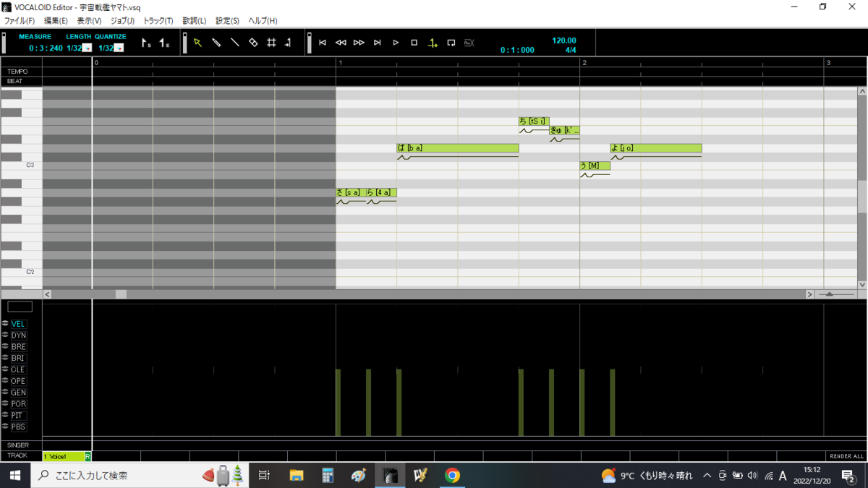Select the 1 Voice1 track tab

pyautogui.click(x=64, y=456)
